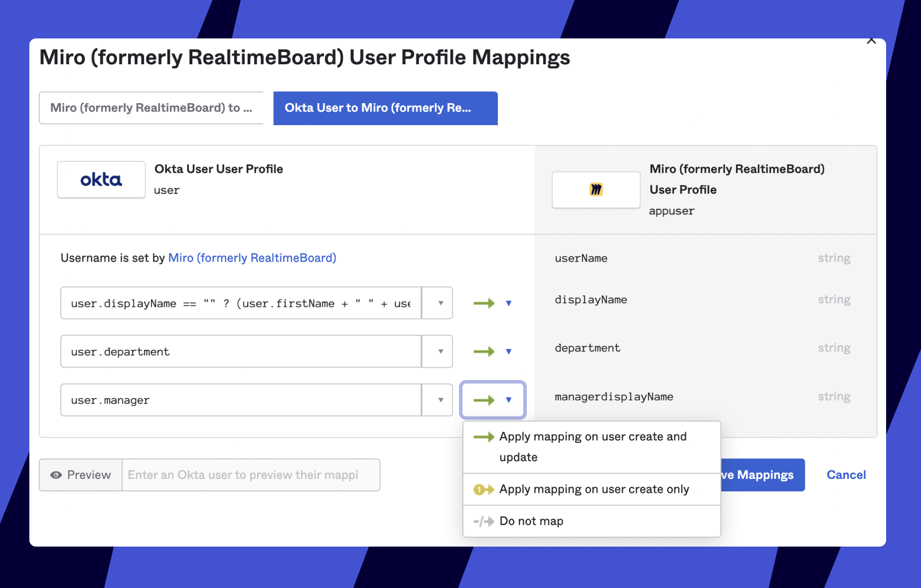Viewport: 921px width, 588px height.
Task: Click the Okta user preview search field
Action: pos(251,475)
